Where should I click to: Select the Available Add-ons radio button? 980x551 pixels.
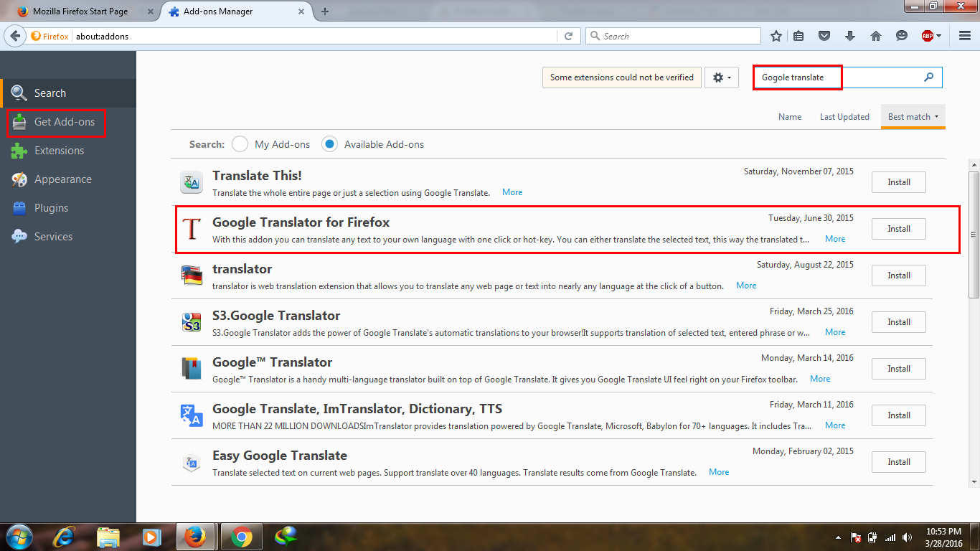pyautogui.click(x=329, y=144)
